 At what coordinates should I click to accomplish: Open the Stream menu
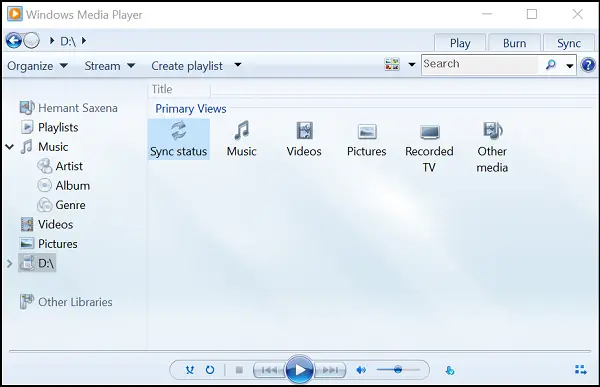109,66
